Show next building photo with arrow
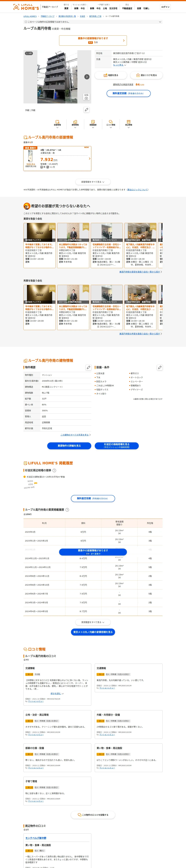 point(87,77)
